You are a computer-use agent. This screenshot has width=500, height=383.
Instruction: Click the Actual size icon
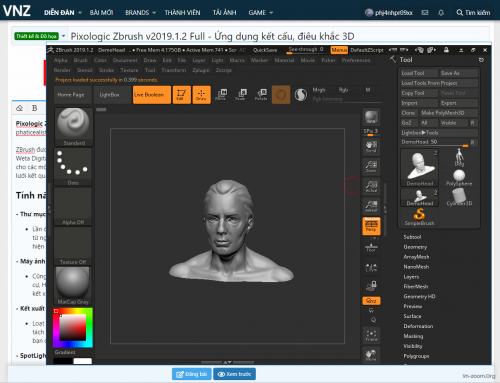pos(371,186)
